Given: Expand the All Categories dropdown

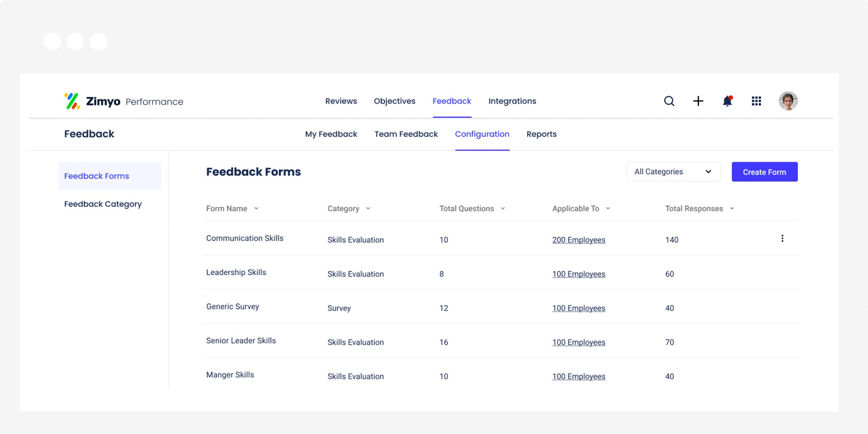Looking at the screenshot, I should pos(673,172).
